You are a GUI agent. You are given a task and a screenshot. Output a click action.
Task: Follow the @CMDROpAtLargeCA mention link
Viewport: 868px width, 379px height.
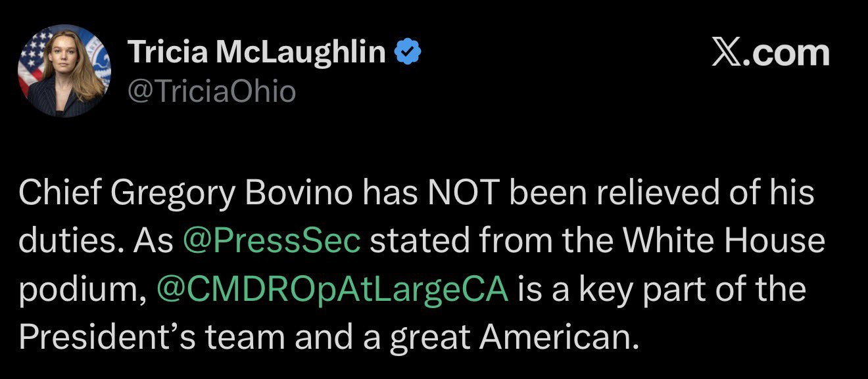333,290
